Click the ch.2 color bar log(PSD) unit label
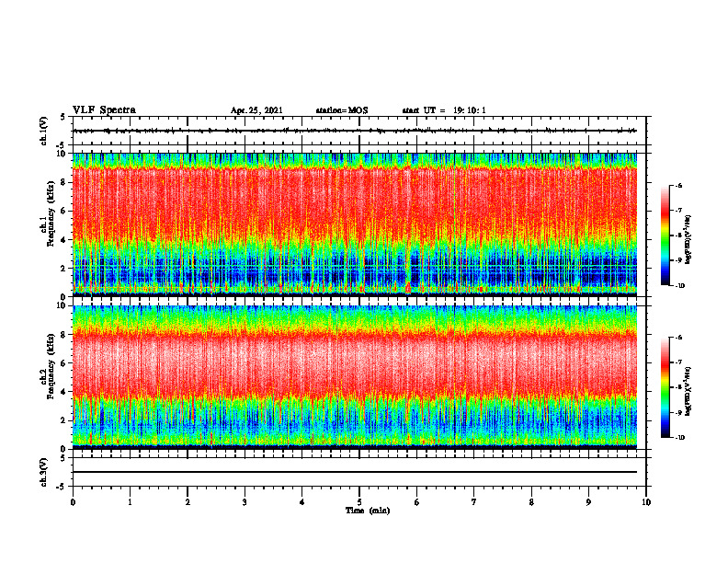Image resolution: width=728 pixels, height=563 pixels. click(x=688, y=391)
